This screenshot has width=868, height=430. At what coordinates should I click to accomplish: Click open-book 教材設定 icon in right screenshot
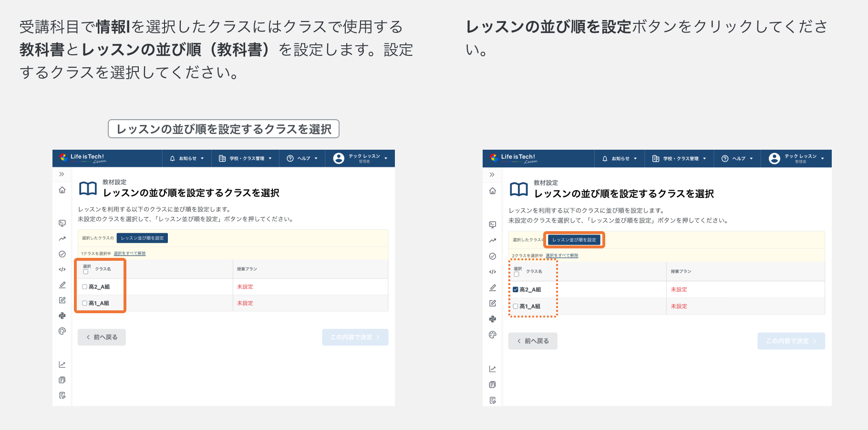519,189
